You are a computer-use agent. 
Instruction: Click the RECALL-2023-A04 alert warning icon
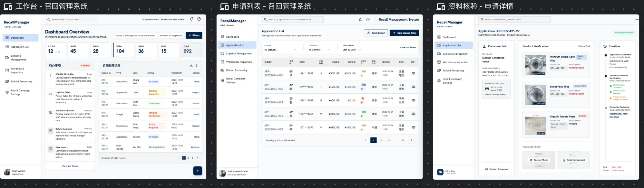click(51, 76)
